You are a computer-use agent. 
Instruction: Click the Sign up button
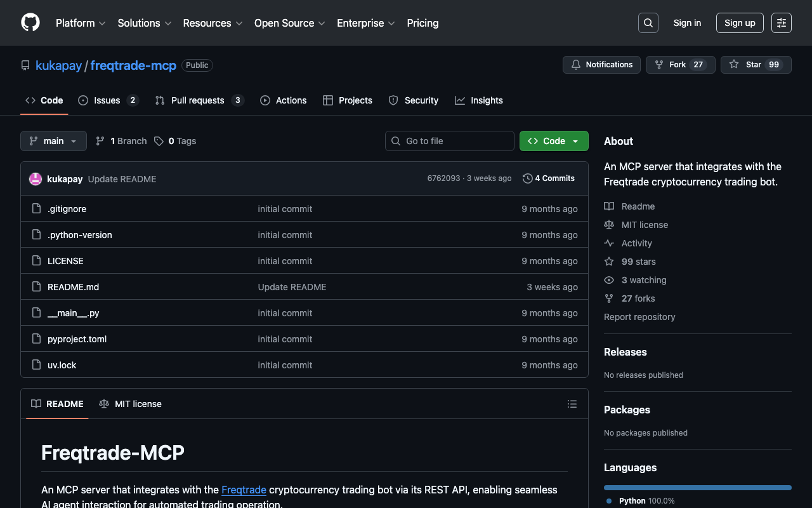pos(740,23)
